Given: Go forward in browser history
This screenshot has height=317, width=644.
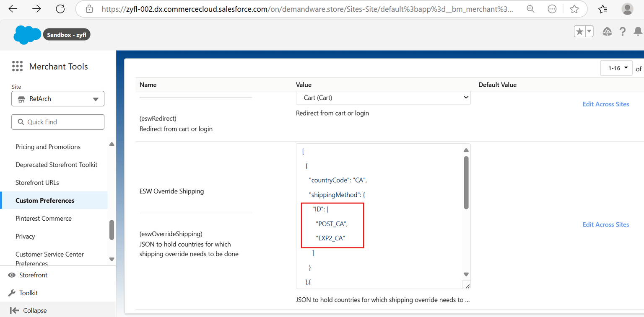Looking at the screenshot, I should [36, 9].
